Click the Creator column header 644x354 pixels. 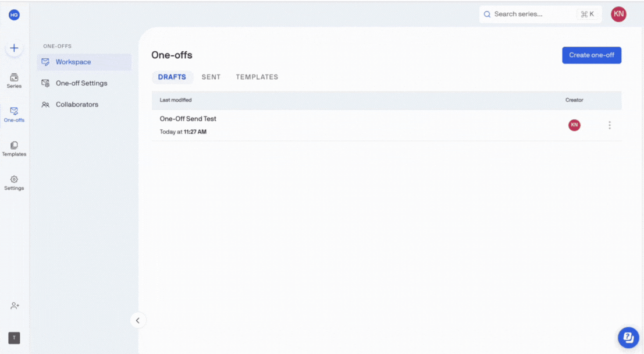[574, 100]
